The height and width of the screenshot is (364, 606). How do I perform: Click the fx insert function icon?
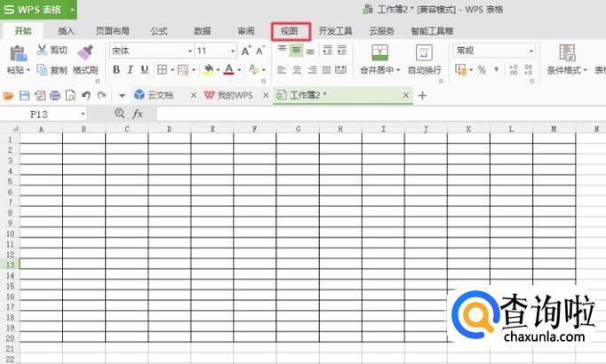point(137,114)
